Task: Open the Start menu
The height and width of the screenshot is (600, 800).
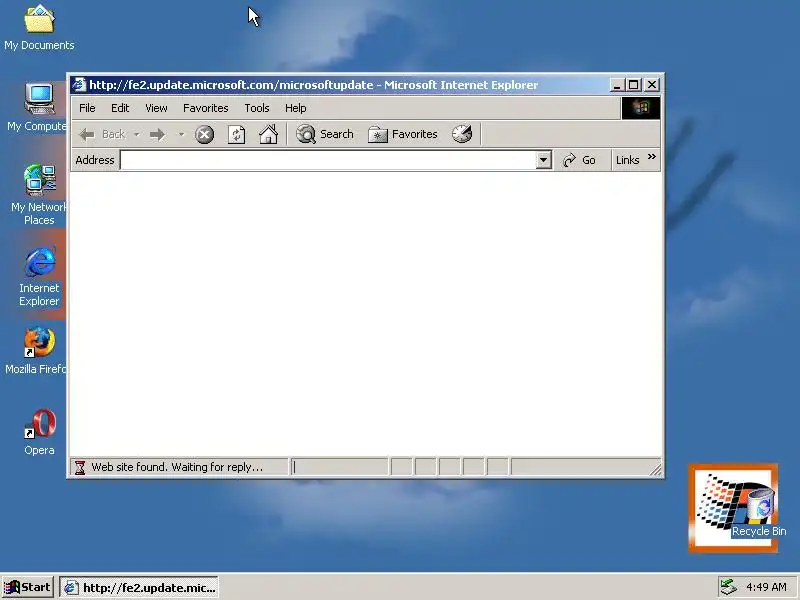Action: 27,587
